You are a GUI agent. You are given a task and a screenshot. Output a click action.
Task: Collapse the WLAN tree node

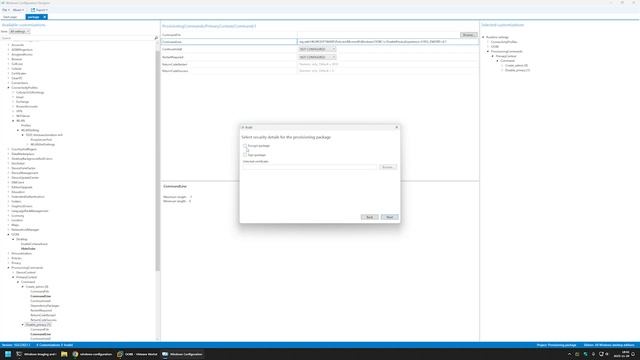[x=13, y=121]
